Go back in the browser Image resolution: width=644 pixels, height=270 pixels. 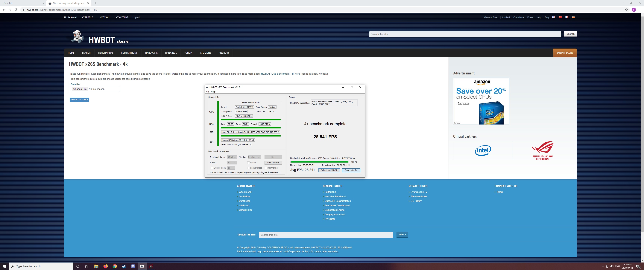point(4,10)
